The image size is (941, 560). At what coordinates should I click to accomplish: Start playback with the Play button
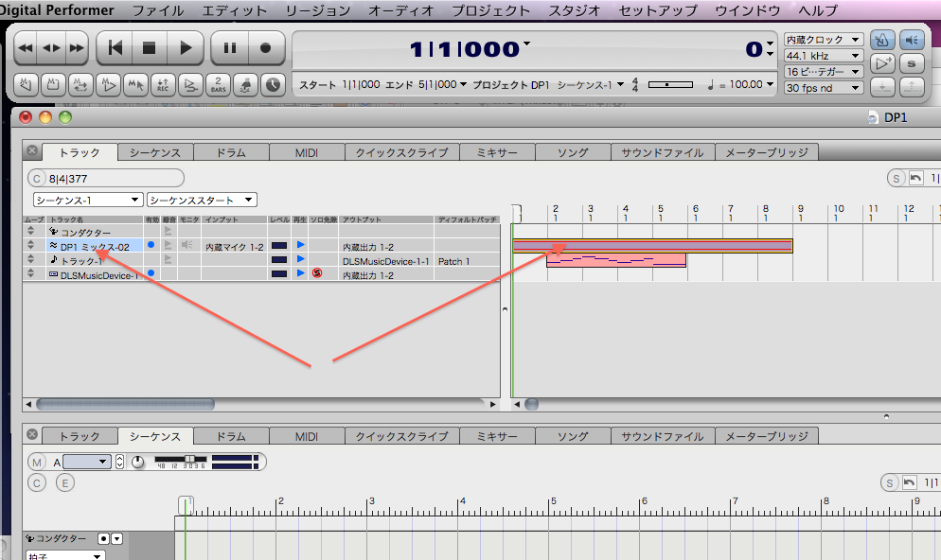pos(186,48)
